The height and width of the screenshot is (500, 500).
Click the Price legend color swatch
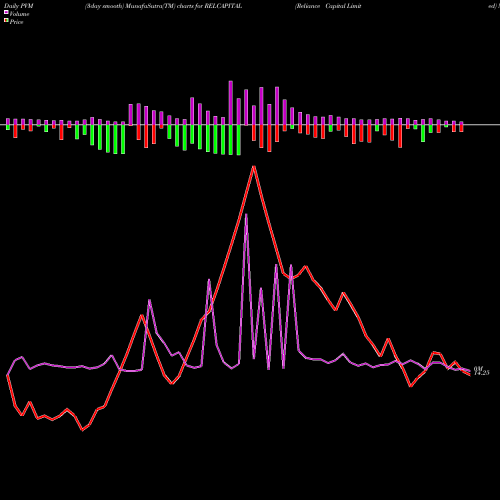pyautogui.click(x=6, y=21)
